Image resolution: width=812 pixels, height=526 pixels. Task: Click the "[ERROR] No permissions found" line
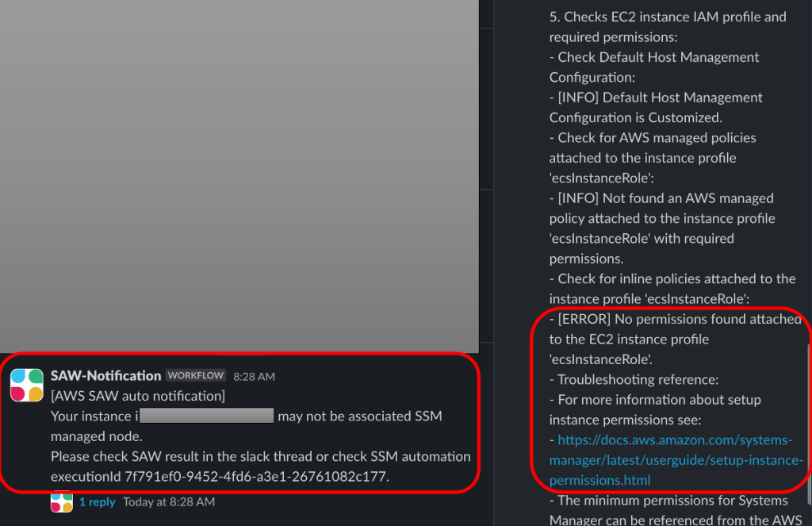(674, 318)
